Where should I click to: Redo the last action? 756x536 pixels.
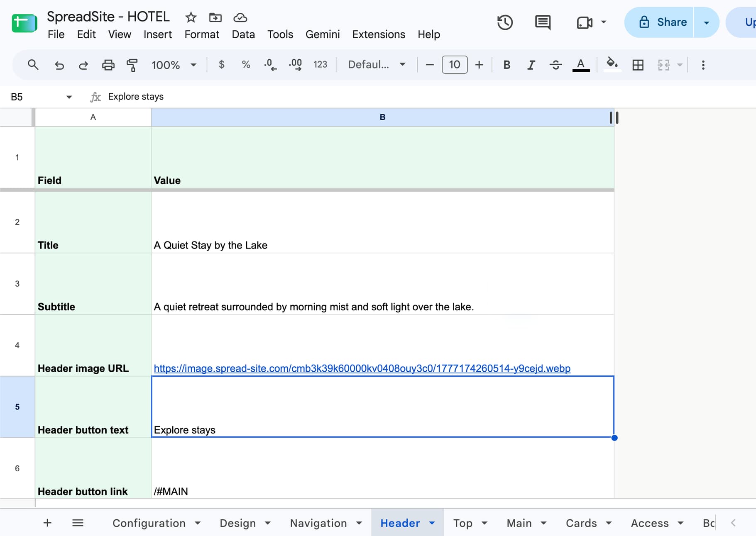(83, 65)
